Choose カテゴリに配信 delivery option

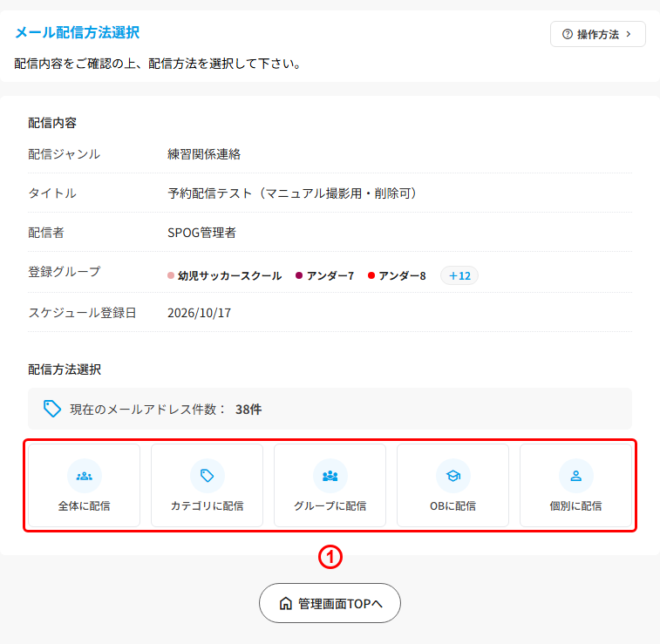pos(208,485)
